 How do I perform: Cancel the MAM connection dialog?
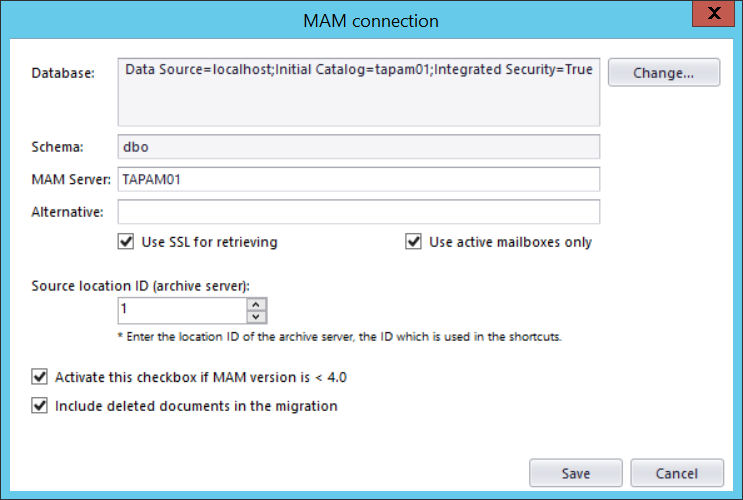point(677,473)
